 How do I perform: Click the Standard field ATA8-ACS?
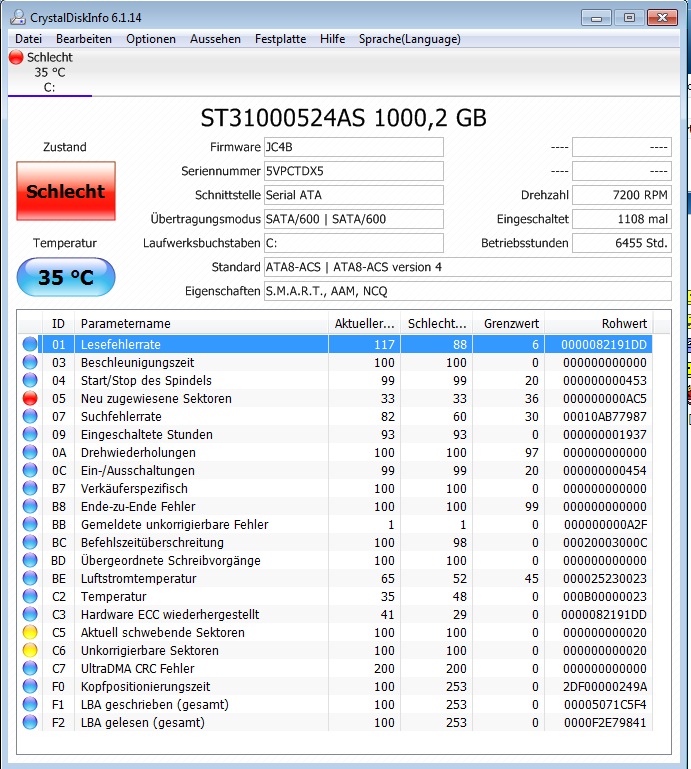pos(467,267)
